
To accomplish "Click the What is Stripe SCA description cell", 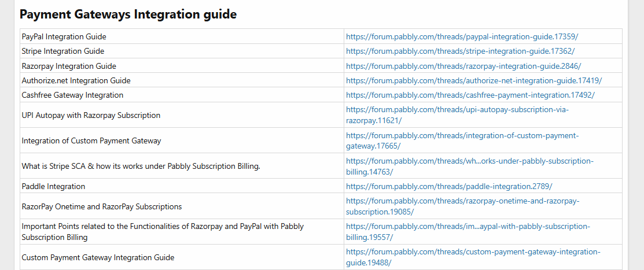I will pyautogui.click(x=182, y=166).
